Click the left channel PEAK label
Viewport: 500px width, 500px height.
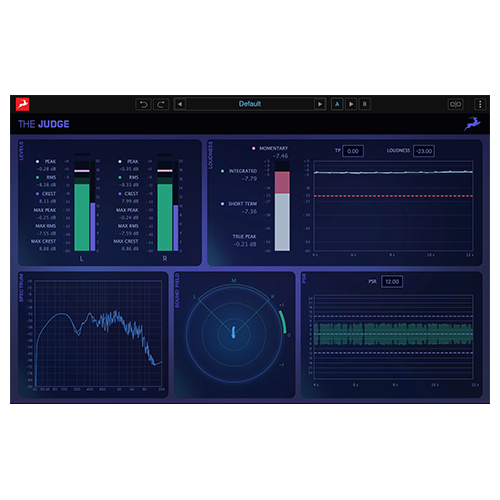(x=50, y=161)
